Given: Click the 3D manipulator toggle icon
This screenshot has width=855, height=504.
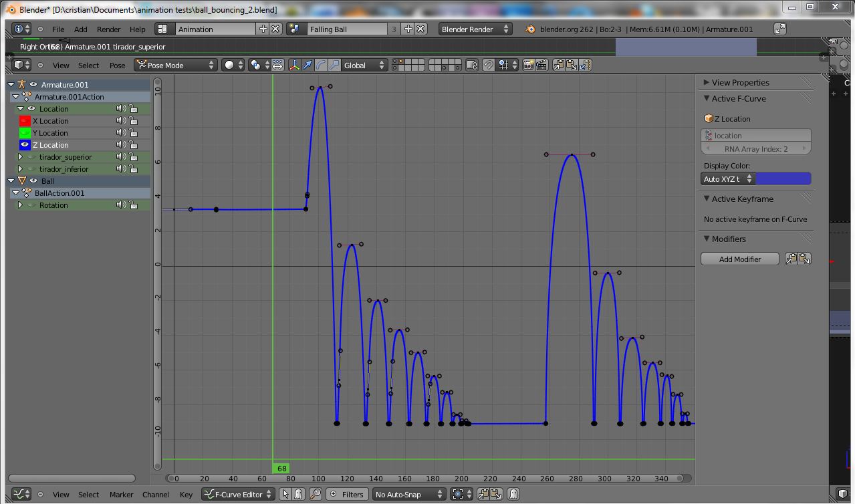Looking at the screenshot, I should tap(294, 65).
